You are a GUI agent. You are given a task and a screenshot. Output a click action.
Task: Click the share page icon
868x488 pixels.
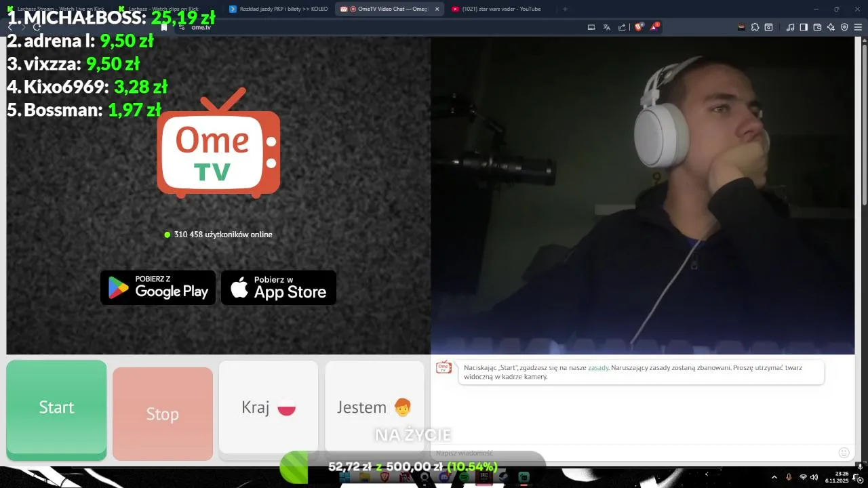[x=622, y=27]
